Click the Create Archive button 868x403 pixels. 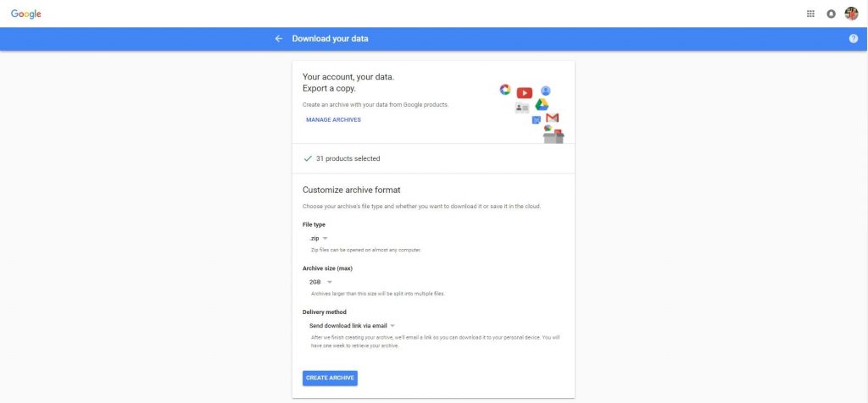tap(330, 378)
